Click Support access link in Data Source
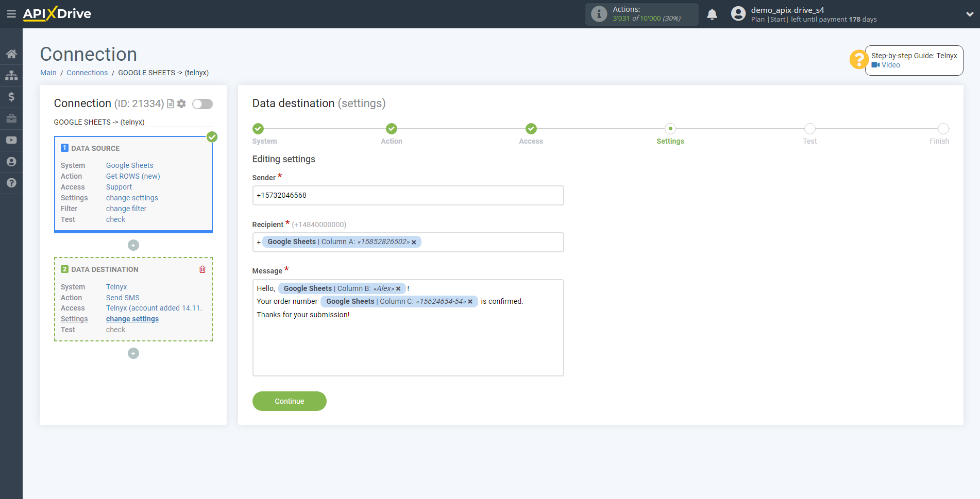 (119, 187)
